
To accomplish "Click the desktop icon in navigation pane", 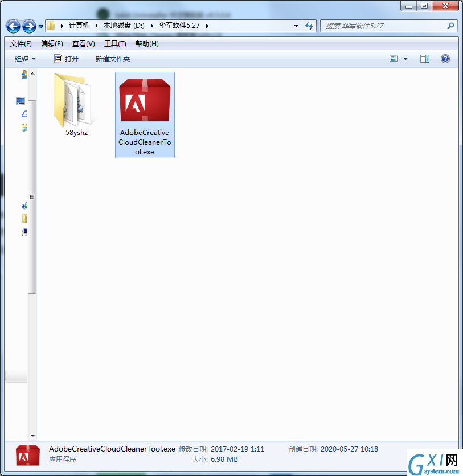I will point(21,101).
